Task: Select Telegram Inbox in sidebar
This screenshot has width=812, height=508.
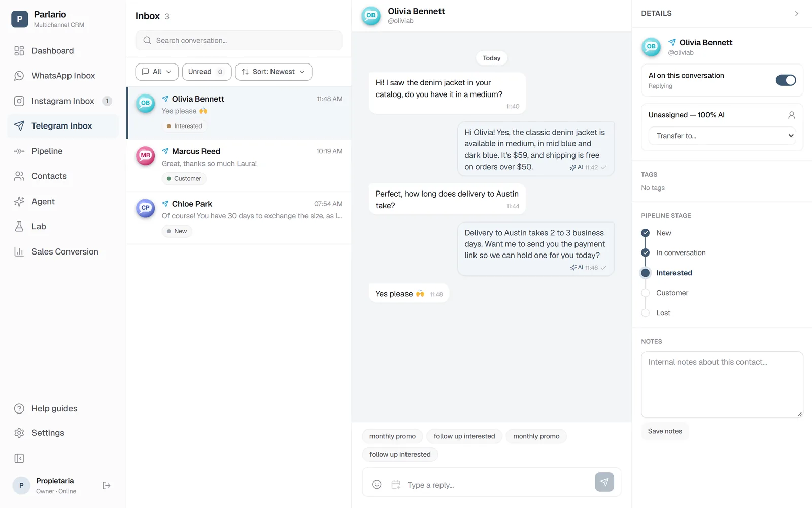Action: point(63,126)
